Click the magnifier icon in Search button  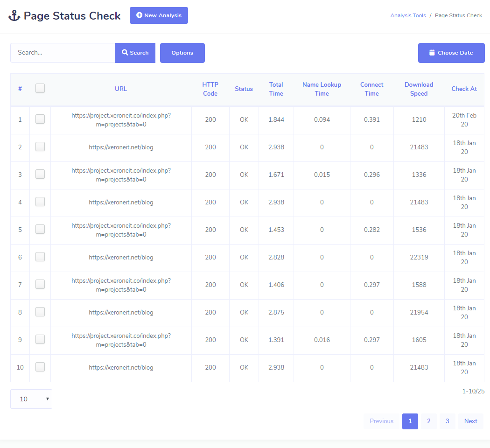(x=125, y=53)
